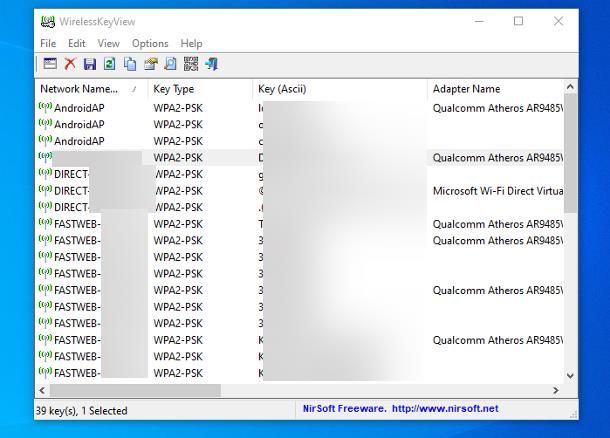Click WPA2-PSK in the highlighted selected row
Viewport: 610px width, 438px height.
click(178, 158)
